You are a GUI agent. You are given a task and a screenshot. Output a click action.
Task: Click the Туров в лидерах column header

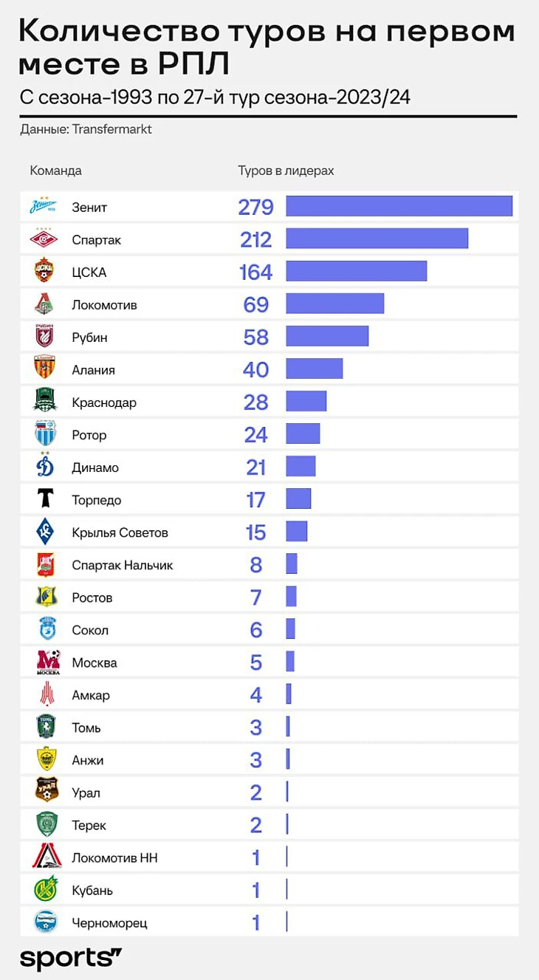point(286,171)
